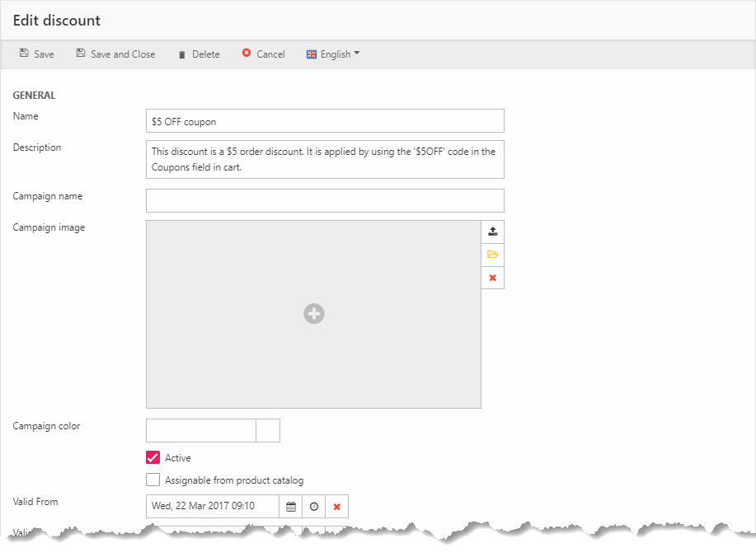756x557 pixels.
Task: Click the Save disk icon in the toolbar
Action: click(x=25, y=54)
